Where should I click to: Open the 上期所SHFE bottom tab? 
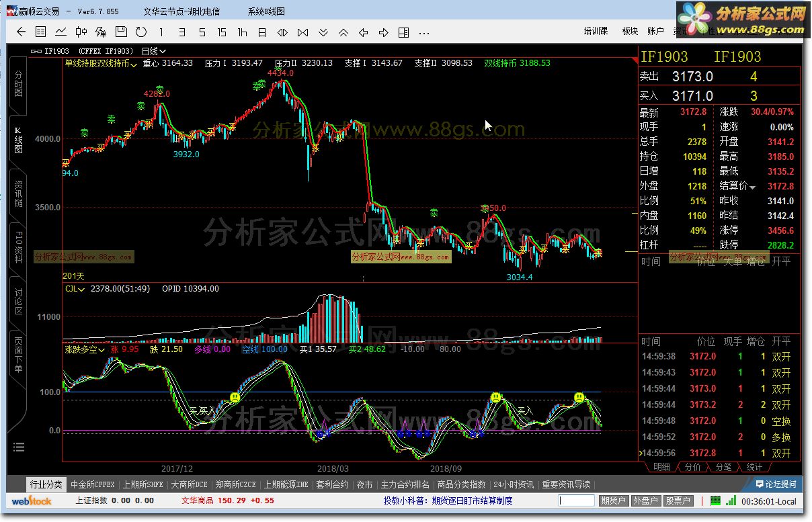[x=143, y=484]
